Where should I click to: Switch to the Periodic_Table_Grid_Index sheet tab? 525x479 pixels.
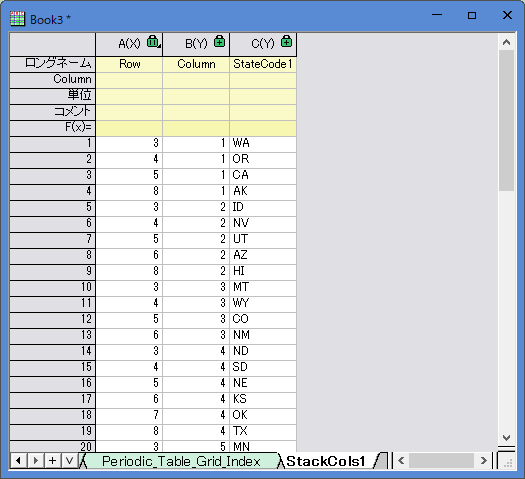point(181,461)
